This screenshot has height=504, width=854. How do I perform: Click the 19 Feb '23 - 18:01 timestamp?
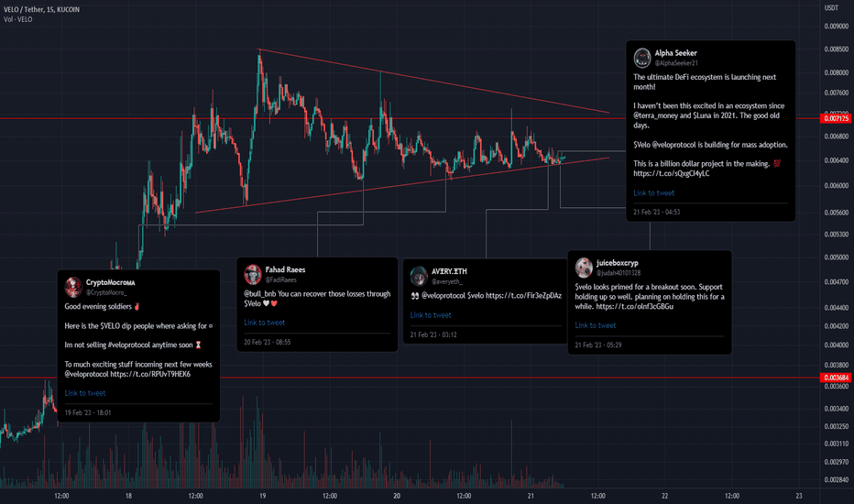[x=88, y=412]
